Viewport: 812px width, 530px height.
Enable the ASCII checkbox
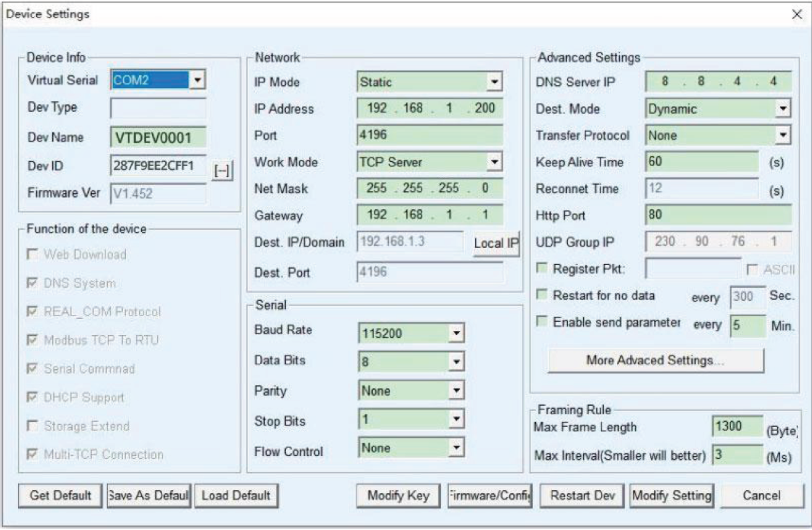[752, 269]
